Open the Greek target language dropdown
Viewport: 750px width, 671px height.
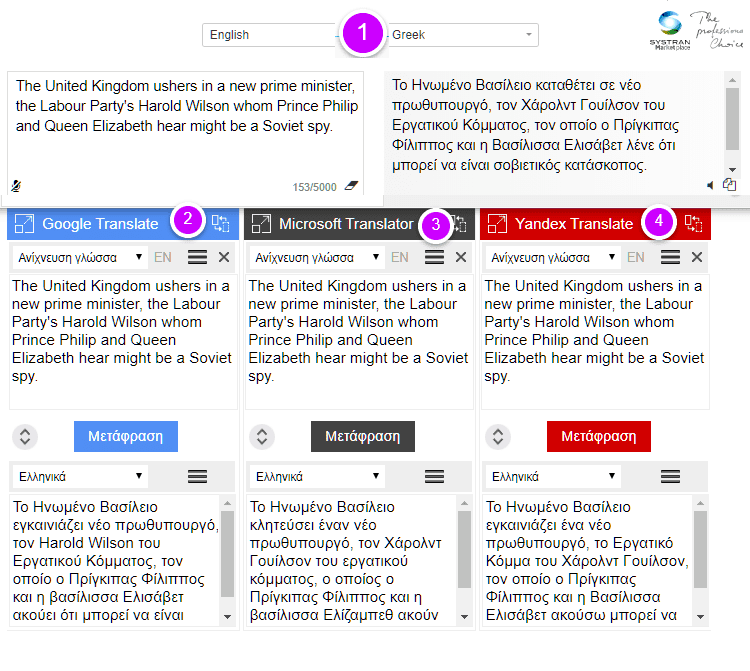(x=463, y=35)
